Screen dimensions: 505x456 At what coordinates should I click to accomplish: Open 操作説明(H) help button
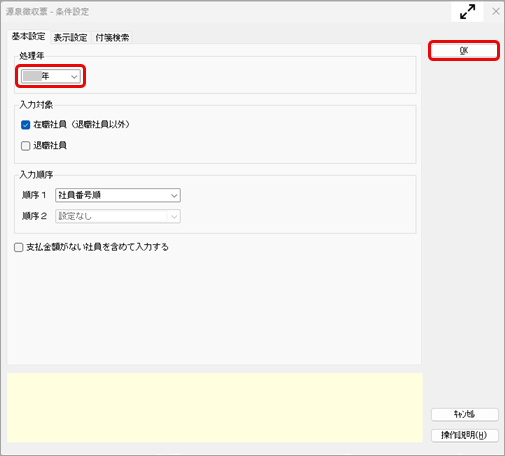(465, 435)
